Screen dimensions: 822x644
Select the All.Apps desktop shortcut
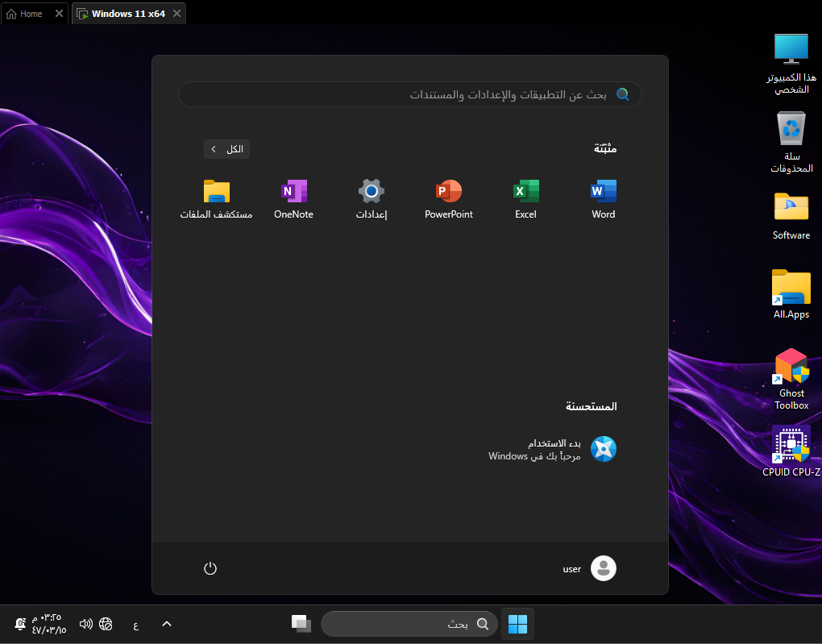click(x=791, y=294)
